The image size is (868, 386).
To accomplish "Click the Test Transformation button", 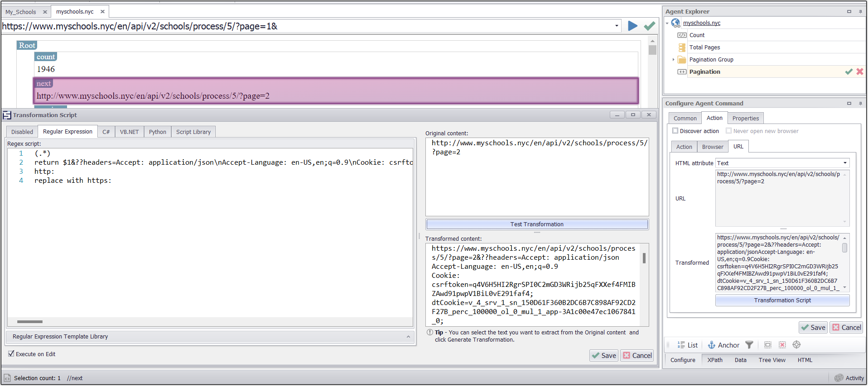I will pos(537,224).
